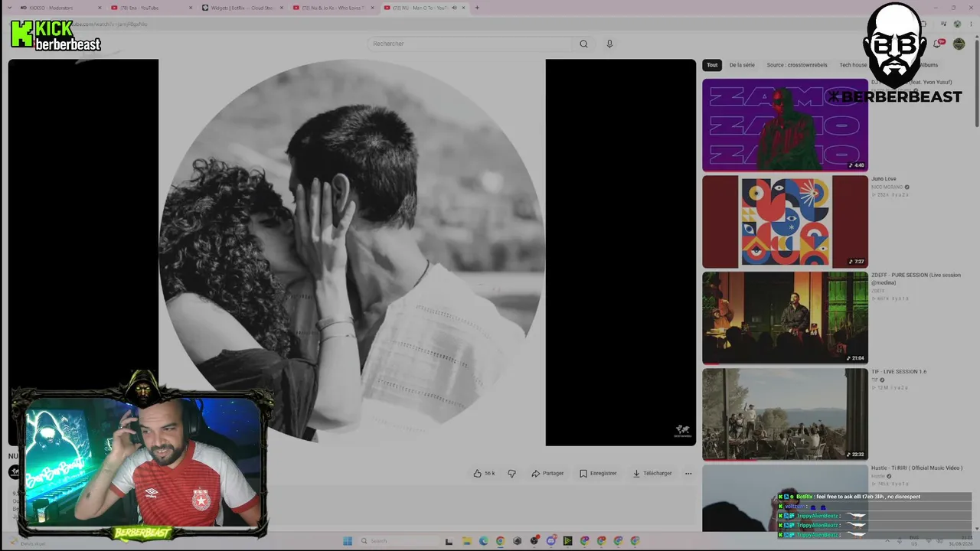Screen dimensions: 980x551
Task: Close the KICKSO Moderators tab
Action: [x=100, y=8]
